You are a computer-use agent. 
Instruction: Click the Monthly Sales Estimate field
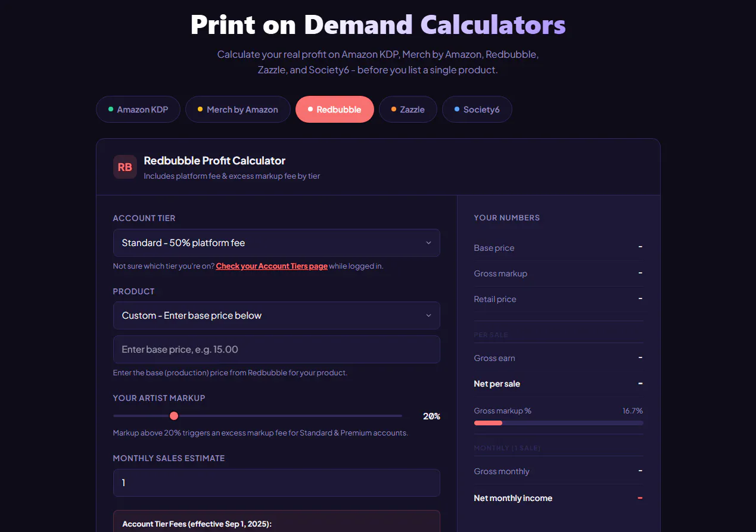click(276, 483)
